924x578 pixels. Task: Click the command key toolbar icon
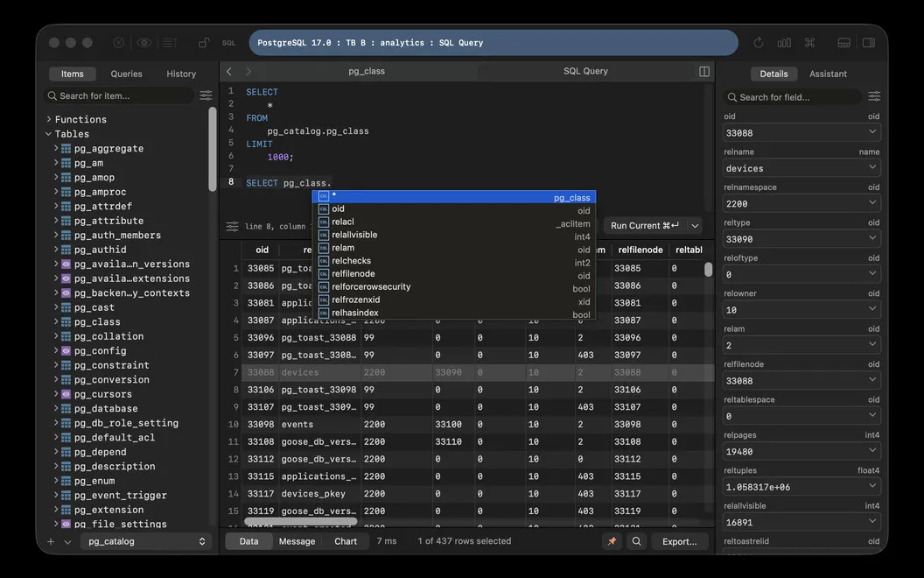point(809,42)
